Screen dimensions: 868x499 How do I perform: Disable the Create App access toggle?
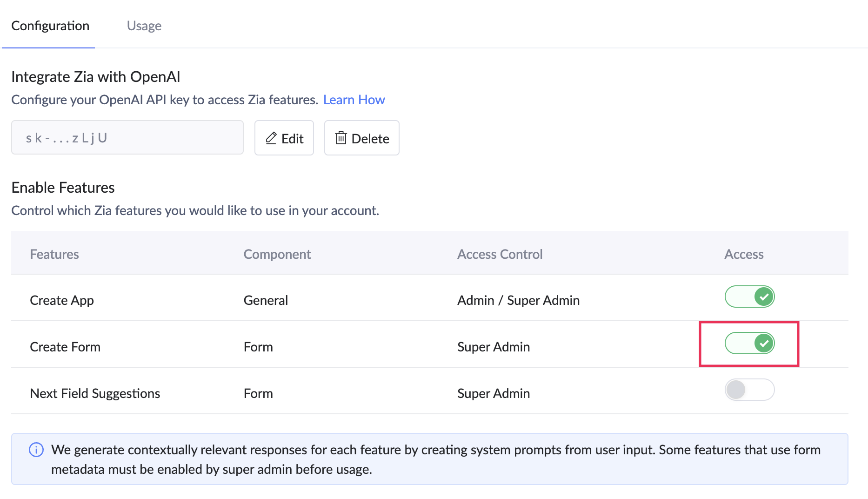749,297
